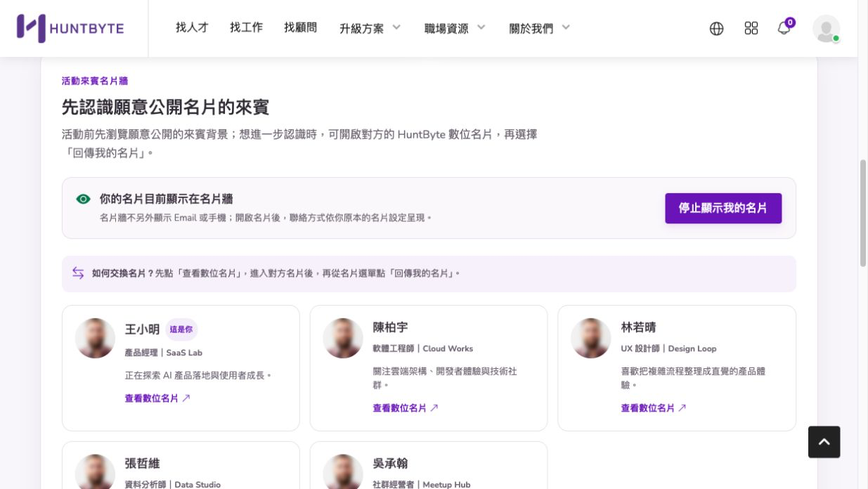Click the text 你的名片目前顯示在名片牆
The width and height of the screenshot is (868, 489).
tap(167, 199)
